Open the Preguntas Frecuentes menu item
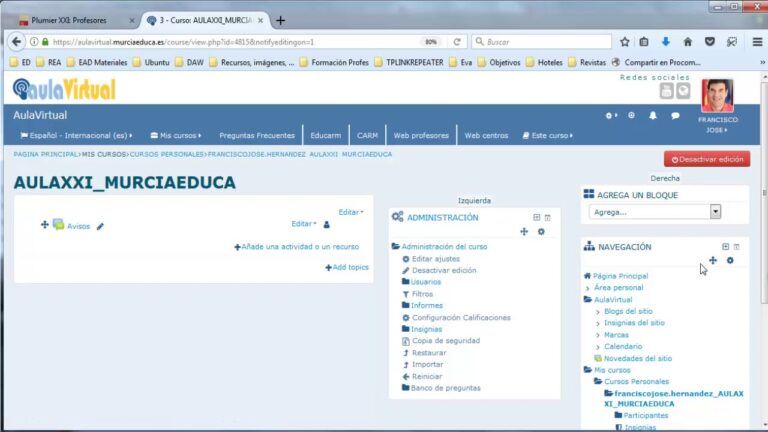 click(x=257, y=135)
